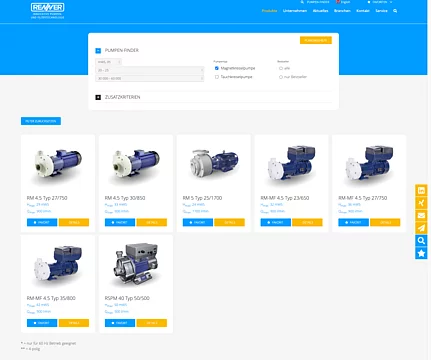Open the Kontakt menu
This screenshot has height=360, width=431.
click(x=363, y=11)
